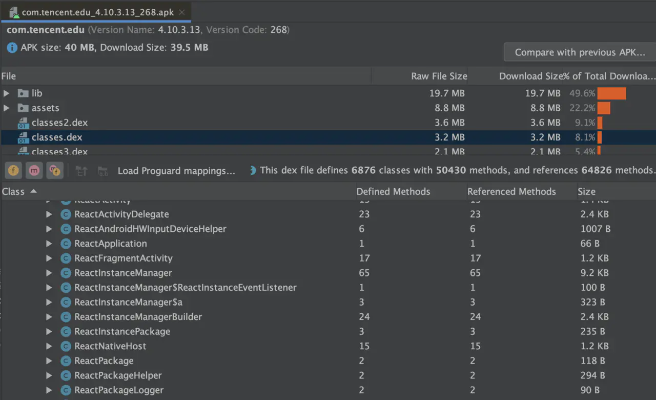Click the assets folder icon
Screen dimensions: 656x400
23,108
